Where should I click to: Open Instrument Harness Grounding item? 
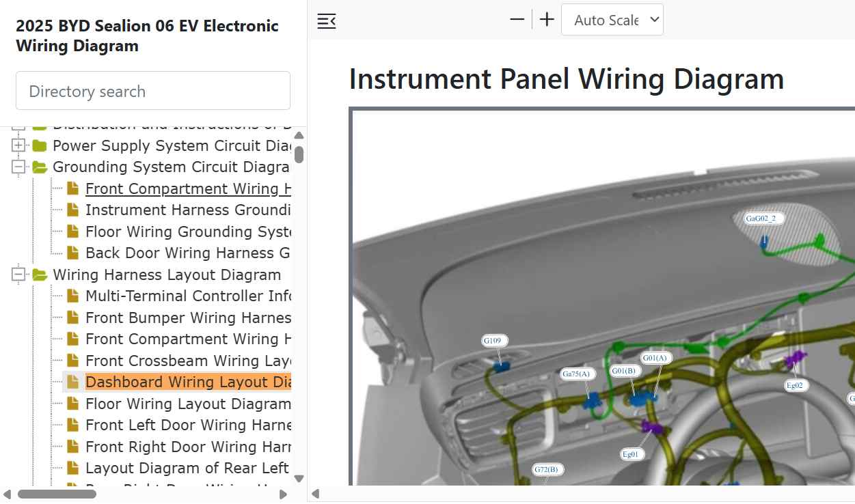[188, 210]
